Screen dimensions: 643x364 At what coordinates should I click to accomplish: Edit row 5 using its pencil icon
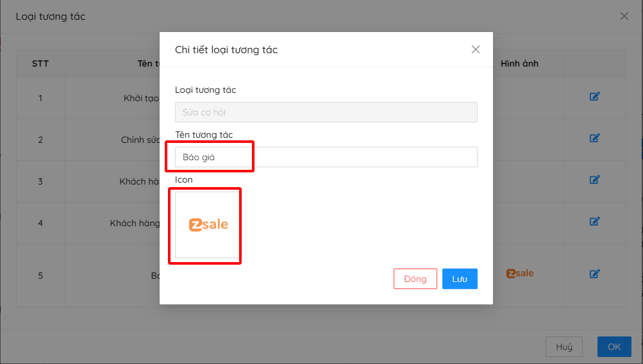tap(594, 274)
